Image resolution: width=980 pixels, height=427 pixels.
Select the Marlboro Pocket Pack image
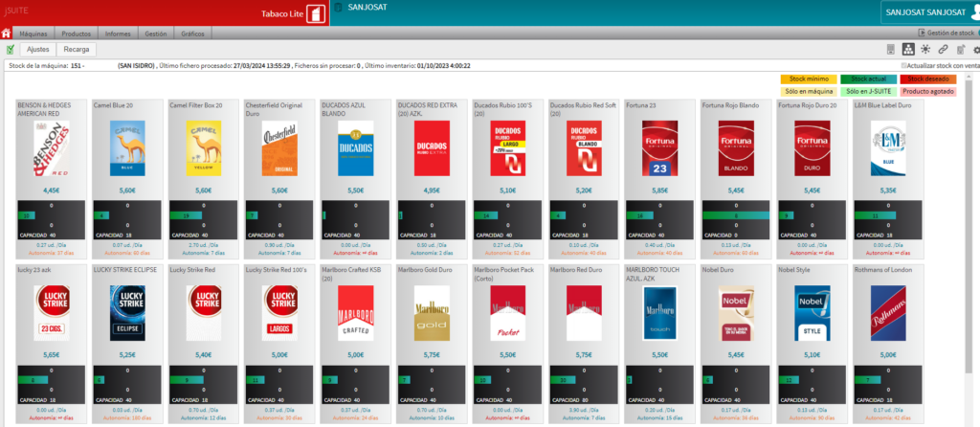[x=507, y=313]
